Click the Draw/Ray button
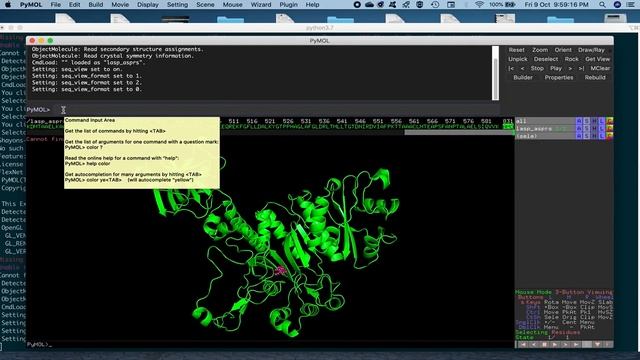Screen dimensions: 640x360 point(591,50)
